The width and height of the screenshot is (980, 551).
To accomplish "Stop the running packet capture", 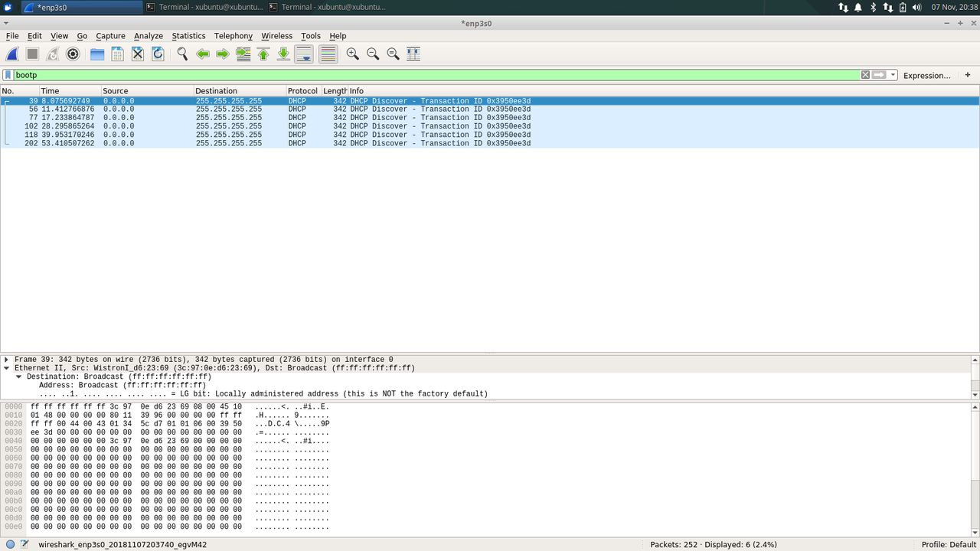I will point(32,54).
